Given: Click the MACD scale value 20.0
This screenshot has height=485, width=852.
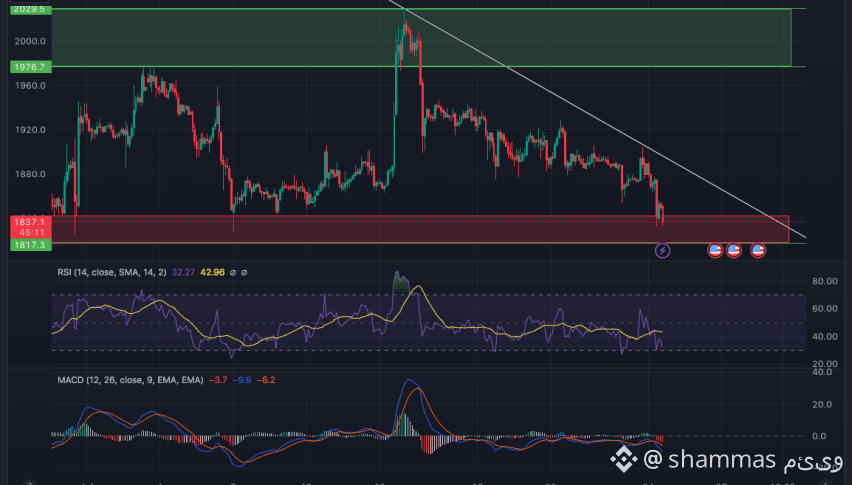Looking at the screenshot, I should (822, 404).
